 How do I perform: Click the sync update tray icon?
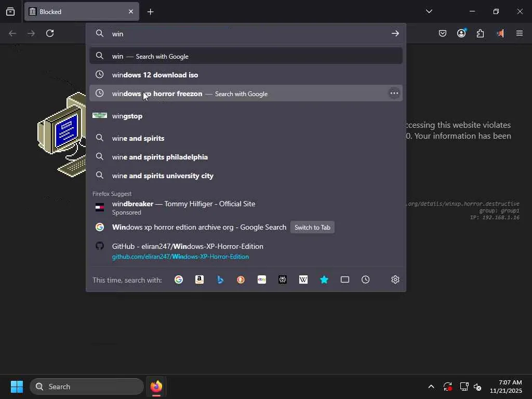coord(447,387)
